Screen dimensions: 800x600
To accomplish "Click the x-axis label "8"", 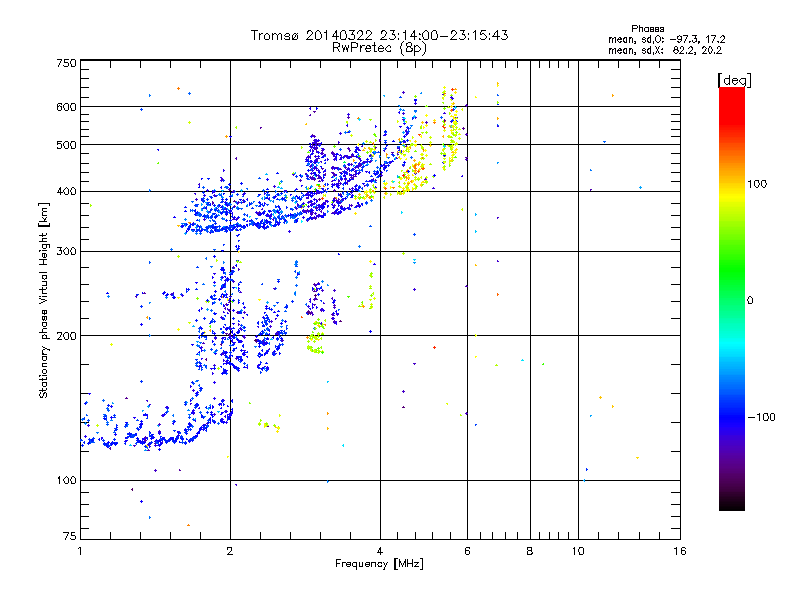I will [x=530, y=551].
